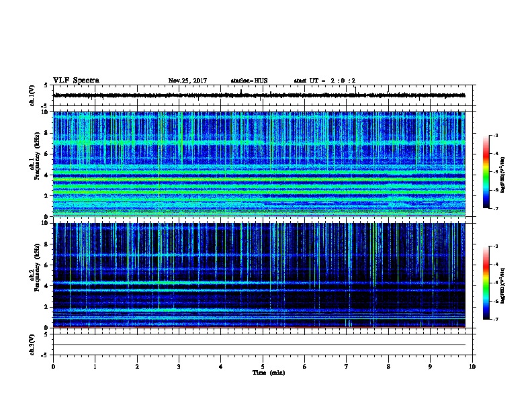
Task: Click the ch.2 spectrogram color scale bar
Action: pyautogui.click(x=486, y=283)
